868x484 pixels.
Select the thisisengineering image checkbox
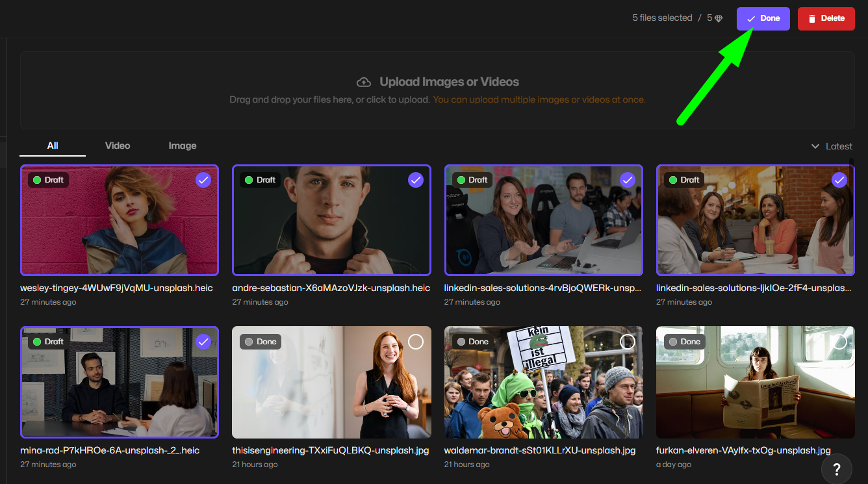tap(416, 342)
